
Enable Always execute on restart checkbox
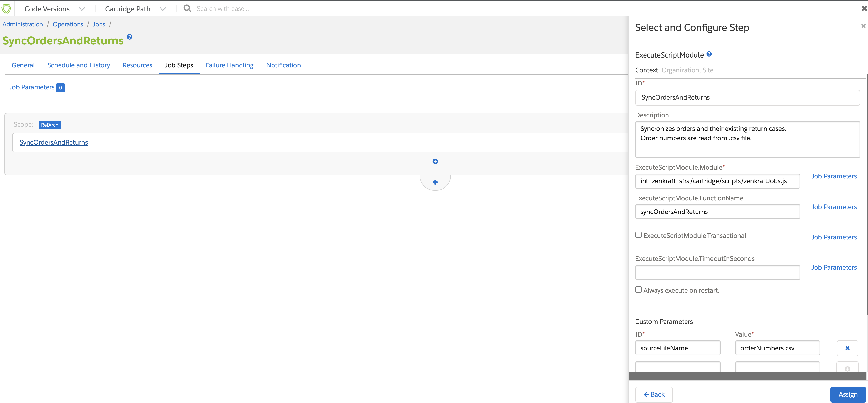click(x=638, y=289)
